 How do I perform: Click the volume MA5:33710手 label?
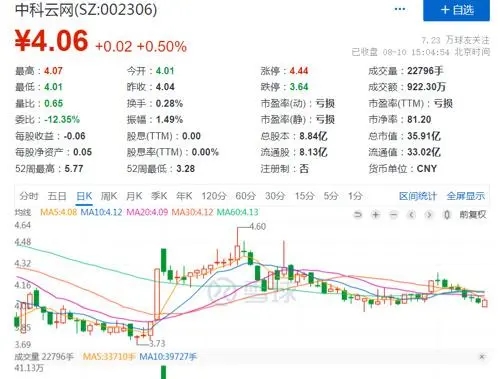pyautogui.click(x=109, y=357)
